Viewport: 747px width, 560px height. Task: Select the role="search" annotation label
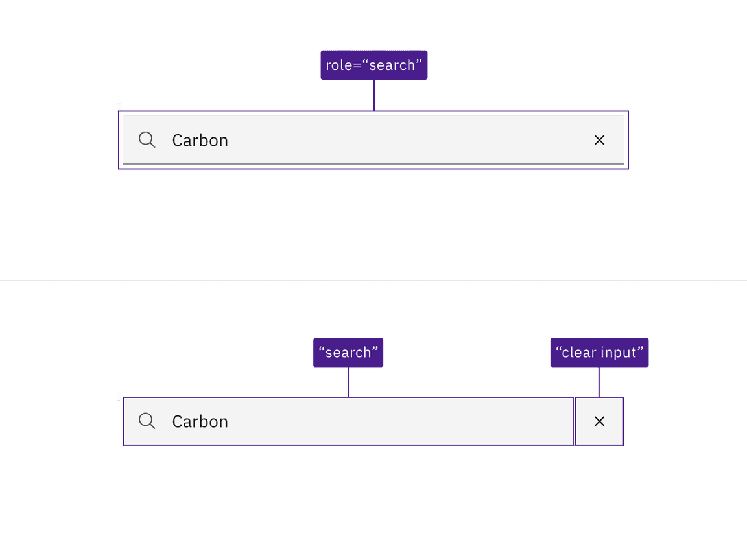point(373,65)
